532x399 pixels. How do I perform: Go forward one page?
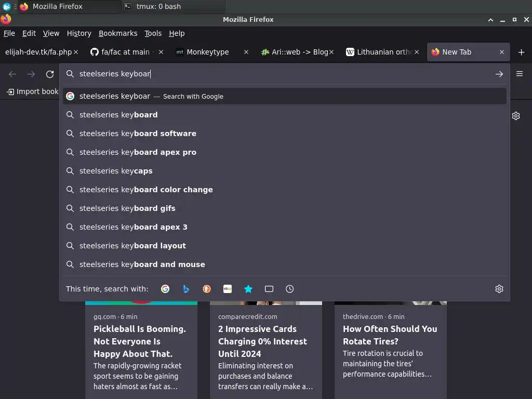(31, 74)
